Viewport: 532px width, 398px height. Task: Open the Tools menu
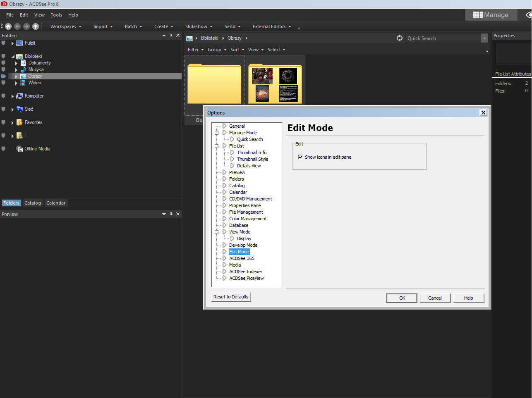pyautogui.click(x=56, y=15)
